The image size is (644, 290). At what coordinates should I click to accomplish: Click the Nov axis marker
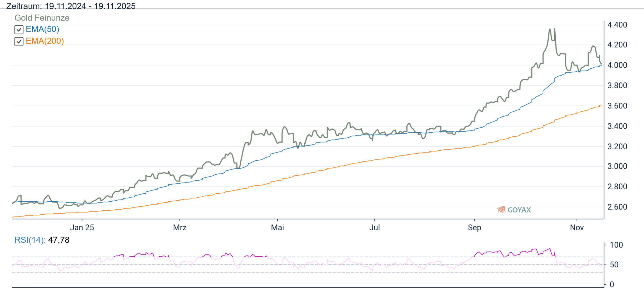point(577,228)
